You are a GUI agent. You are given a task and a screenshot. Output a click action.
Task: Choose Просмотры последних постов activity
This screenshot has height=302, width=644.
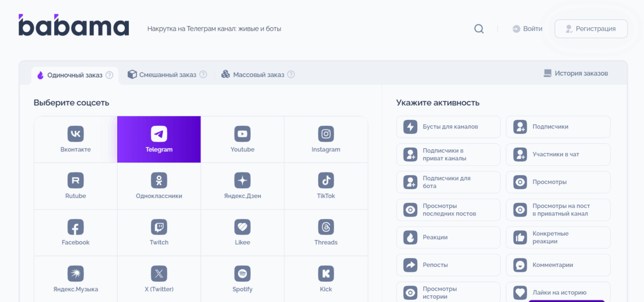(x=448, y=210)
